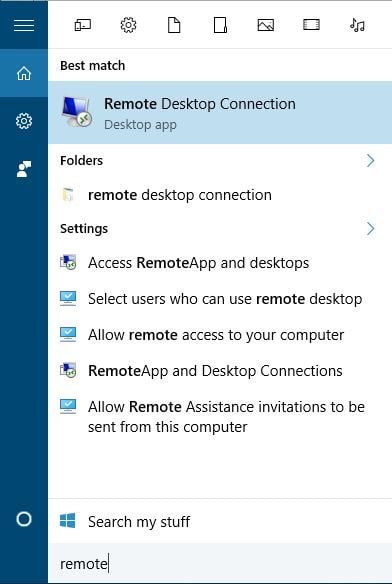392x584 pixels.
Task: Expand the Folders category arrow
Action: pyautogui.click(x=370, y=161)
